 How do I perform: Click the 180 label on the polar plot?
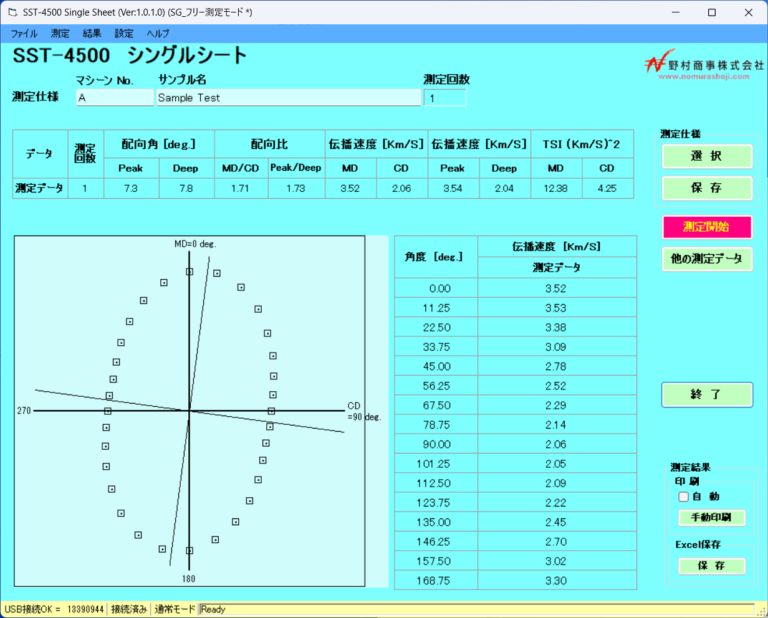(189, 579)
